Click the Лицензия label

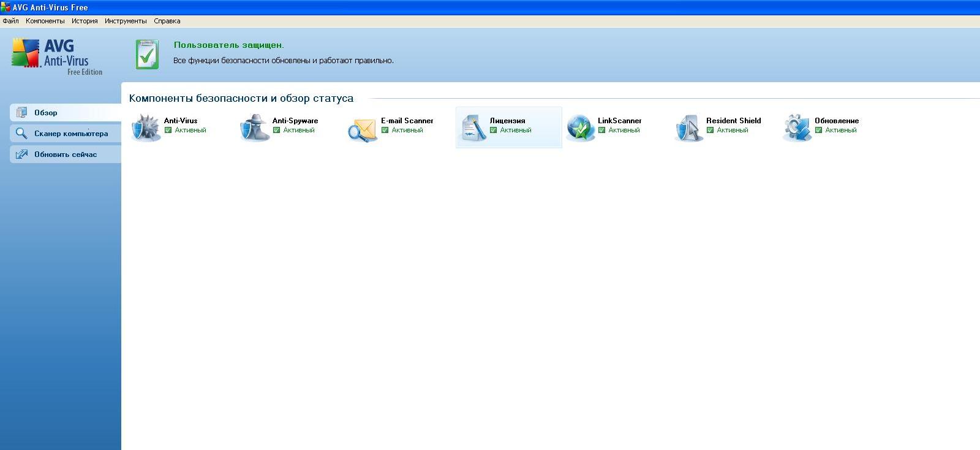point(507,121)
